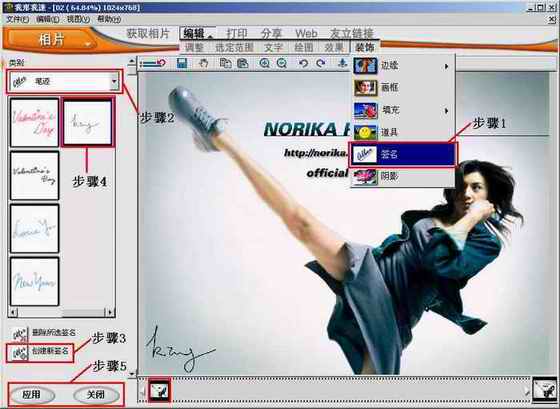
Task: Open the 视图(V) menu
Action: coord(78,19)
